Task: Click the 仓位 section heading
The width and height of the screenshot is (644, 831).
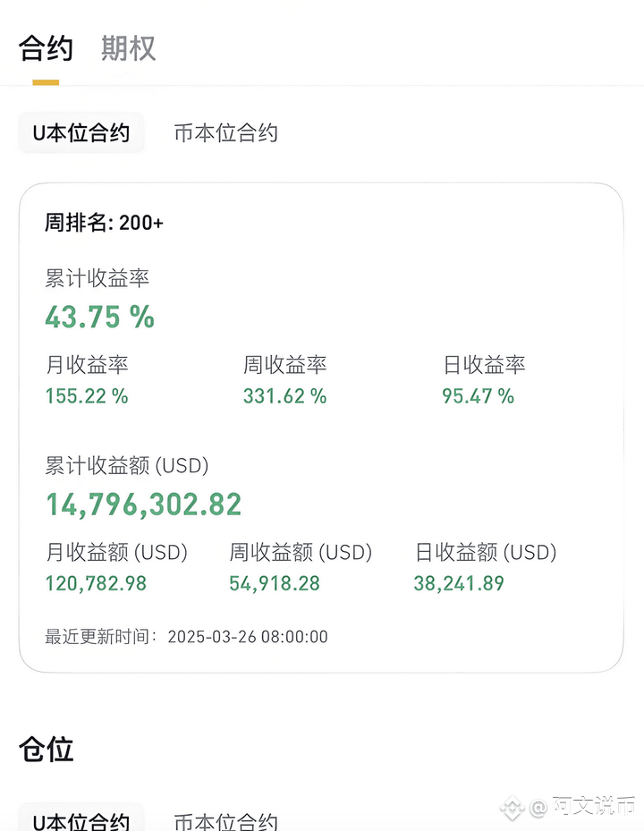Action: 47,750
